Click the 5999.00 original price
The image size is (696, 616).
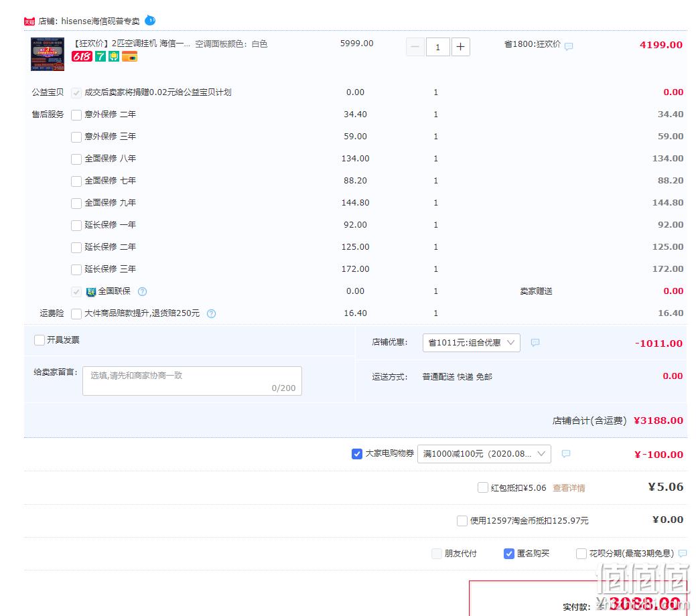(x=357, y=44)
